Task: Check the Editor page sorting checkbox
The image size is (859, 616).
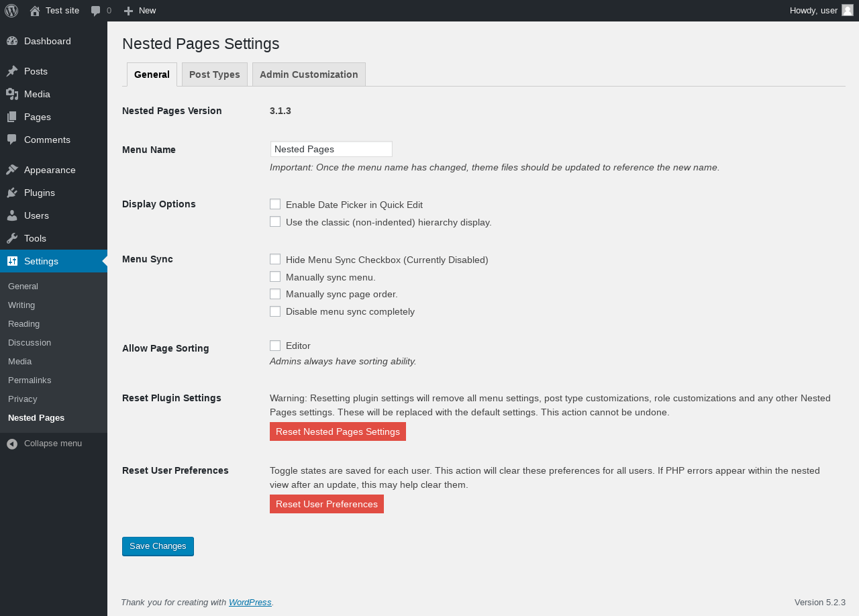Action: pos(275,346)
